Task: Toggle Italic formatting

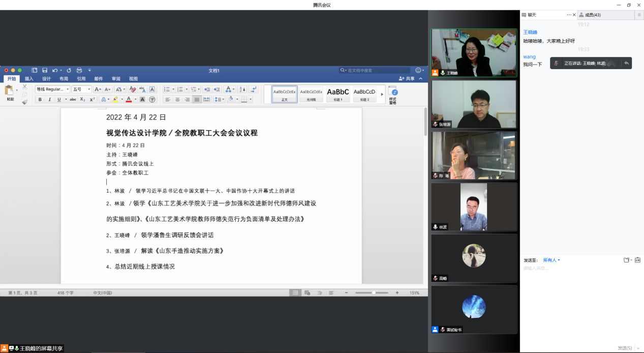Action: point(49,100)
